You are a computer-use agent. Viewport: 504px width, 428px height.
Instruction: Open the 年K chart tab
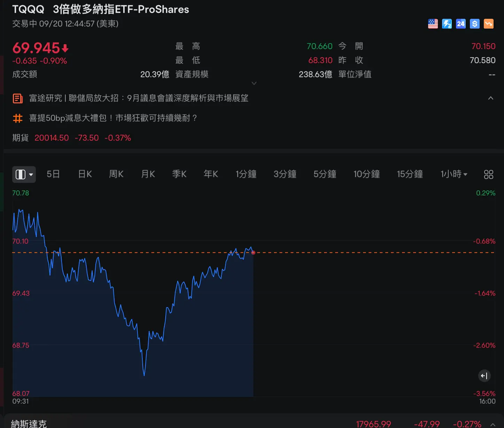pyautogui.click(x=211, y=174)
